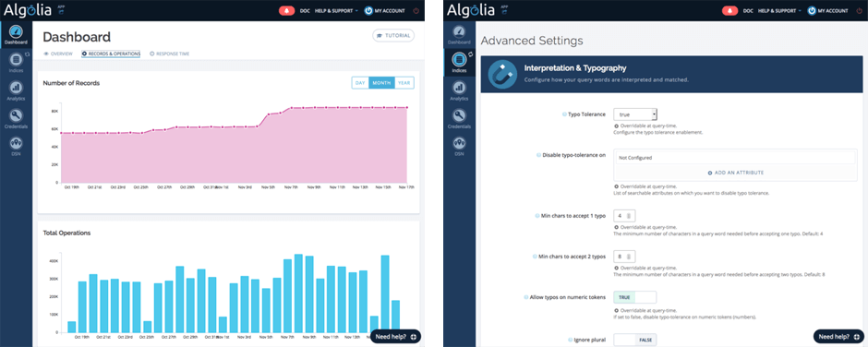
Task: Click info icon beside Ignore plural
Action: [570, 339]
